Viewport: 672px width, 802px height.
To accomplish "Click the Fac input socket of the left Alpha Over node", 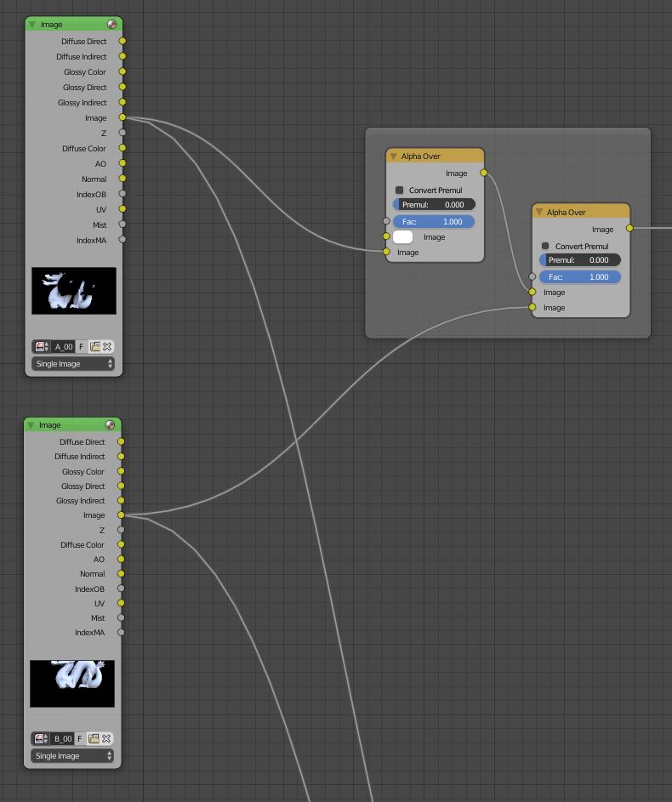I will point(387,221).
